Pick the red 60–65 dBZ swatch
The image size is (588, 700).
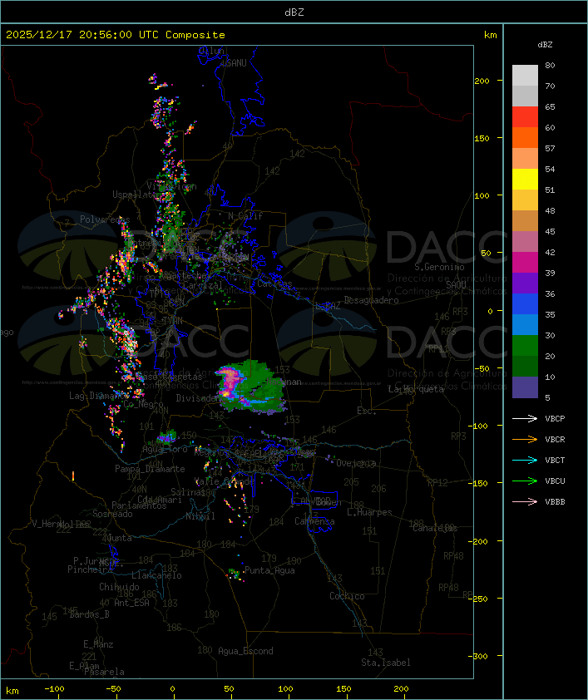[x=525, y=117]
